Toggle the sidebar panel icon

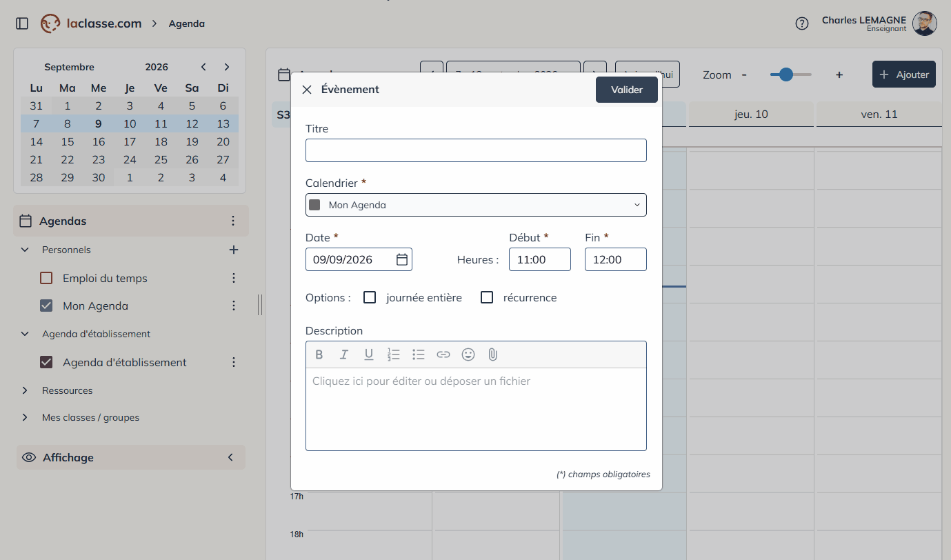(22, 23)
